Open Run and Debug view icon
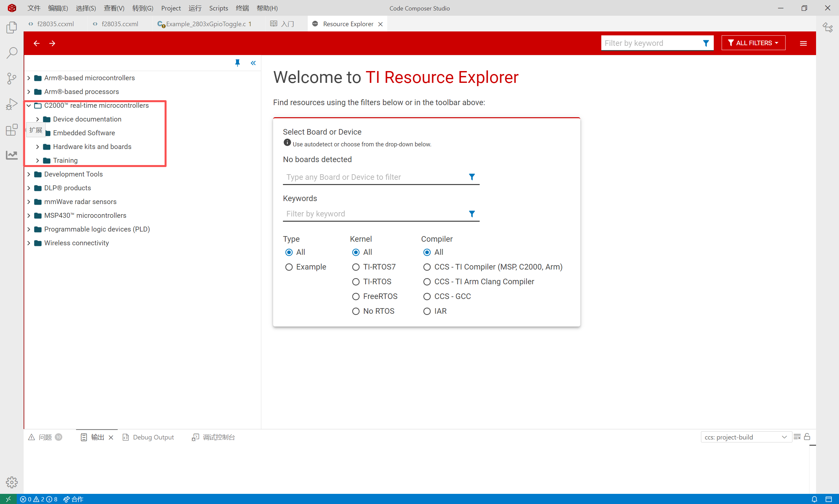Image resolution: width=839 pixels, height=504 pixels. [x=11, y=104]
